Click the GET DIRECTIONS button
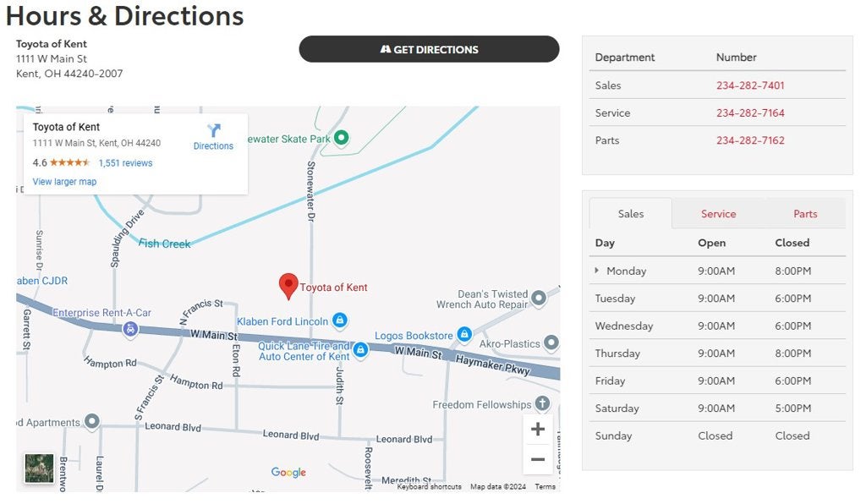The image size is (866, 504). (429, 49)
